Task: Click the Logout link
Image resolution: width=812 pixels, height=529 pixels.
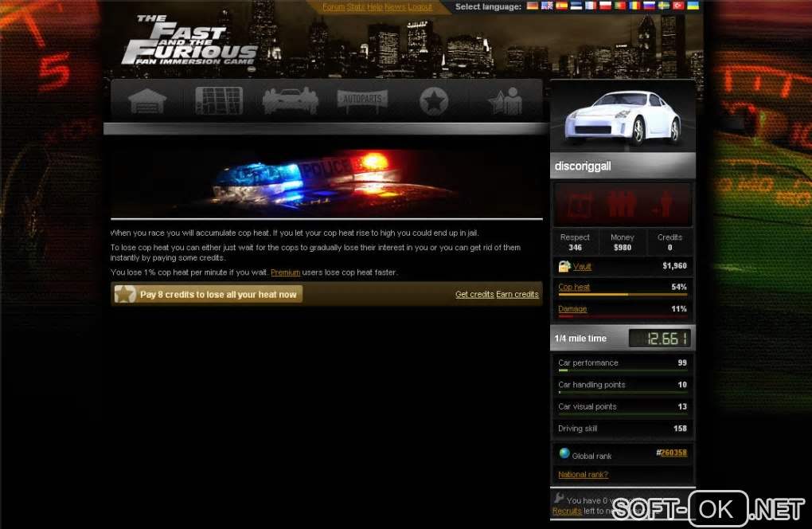Action: [420, 6]
